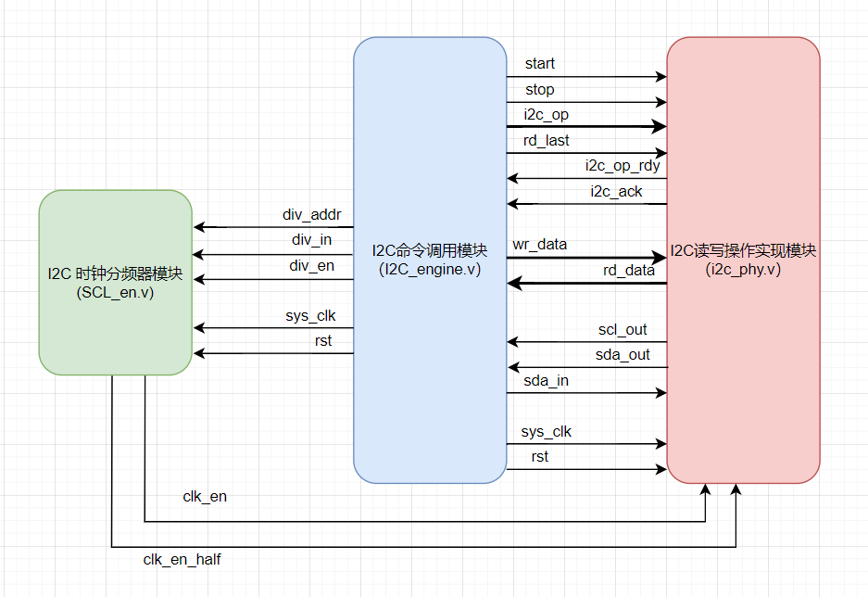Select the blue I2C_engine.v module block
Screen dimensions: 868x597
pyautogui.click(x=430, y=260)
